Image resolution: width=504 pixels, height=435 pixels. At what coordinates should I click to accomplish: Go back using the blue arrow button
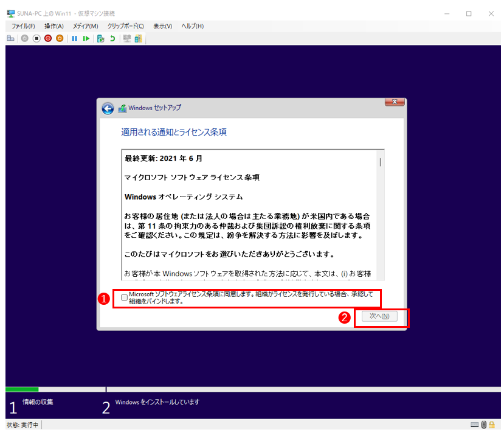(108, 108)
